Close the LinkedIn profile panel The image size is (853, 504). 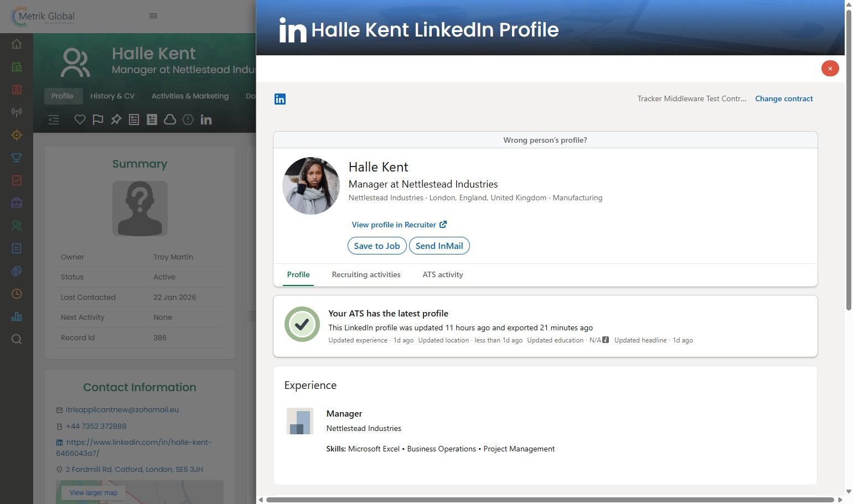click(x=830, y=69)
